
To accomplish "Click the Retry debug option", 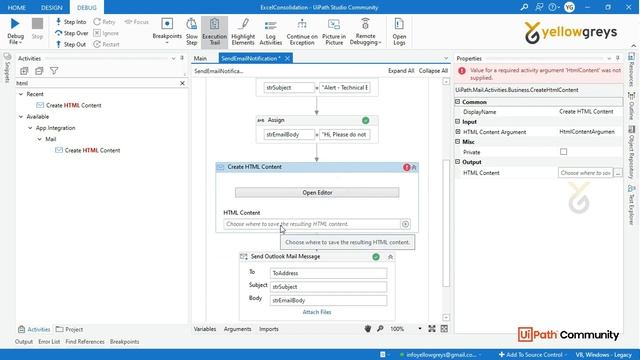I will tap(104, 22).
